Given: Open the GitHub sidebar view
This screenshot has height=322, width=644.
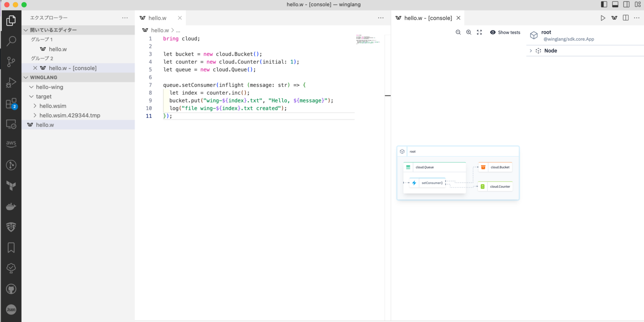Looking at the screenshot, I should (10, 289).
